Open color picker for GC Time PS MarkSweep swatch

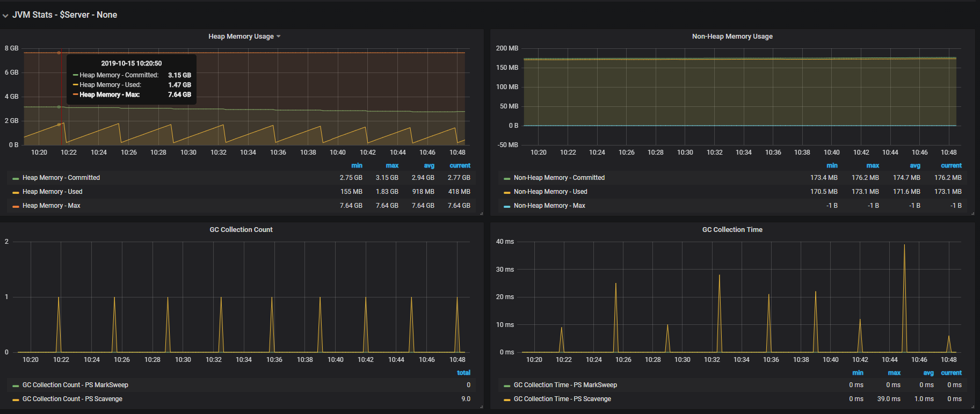tap(507, 386)
